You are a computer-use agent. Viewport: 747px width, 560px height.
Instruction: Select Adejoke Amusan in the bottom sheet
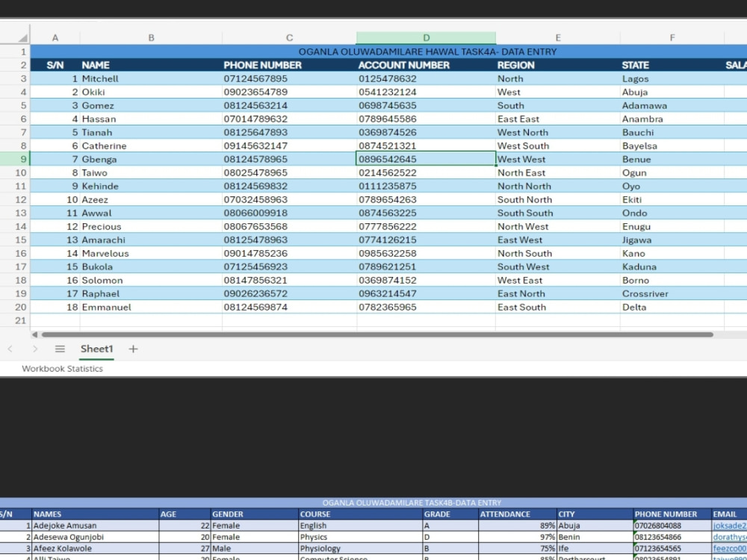96,526
